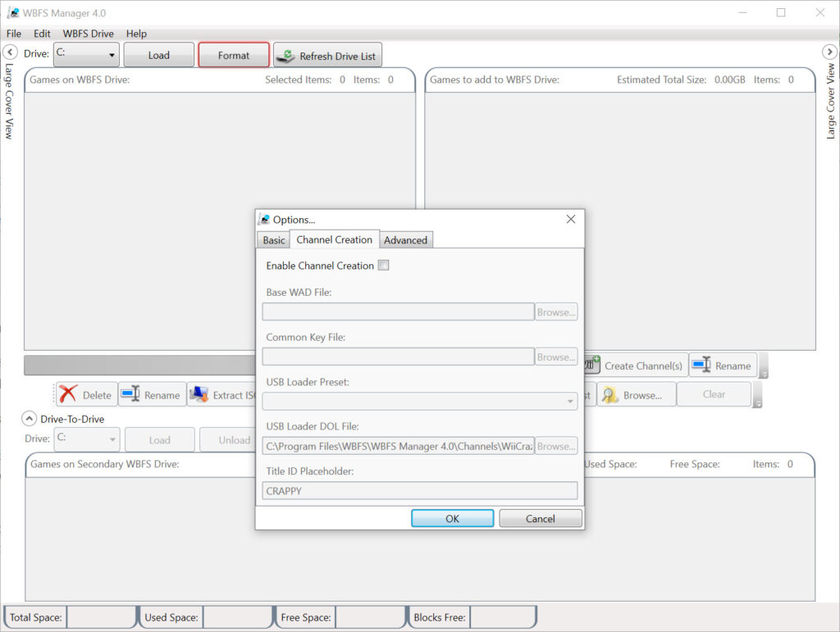Select the Channel Creation tab
The image size is (840, 632).
335,239
